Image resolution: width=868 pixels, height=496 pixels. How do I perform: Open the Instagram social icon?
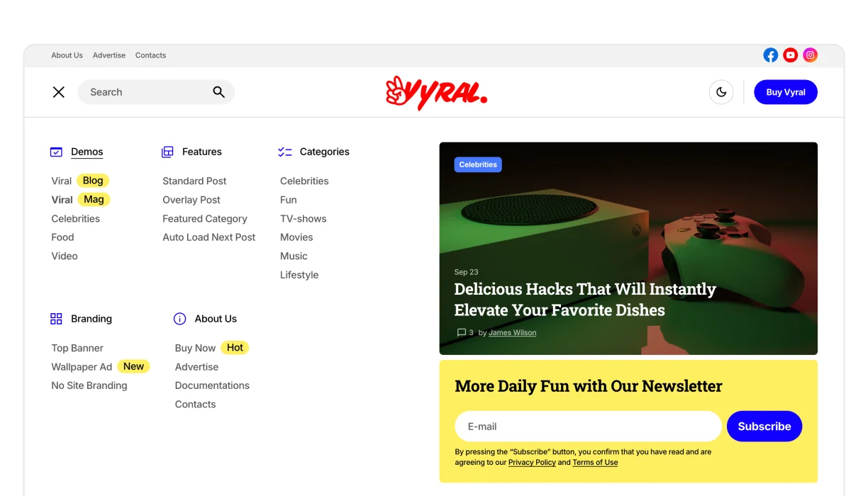(810, 55)
